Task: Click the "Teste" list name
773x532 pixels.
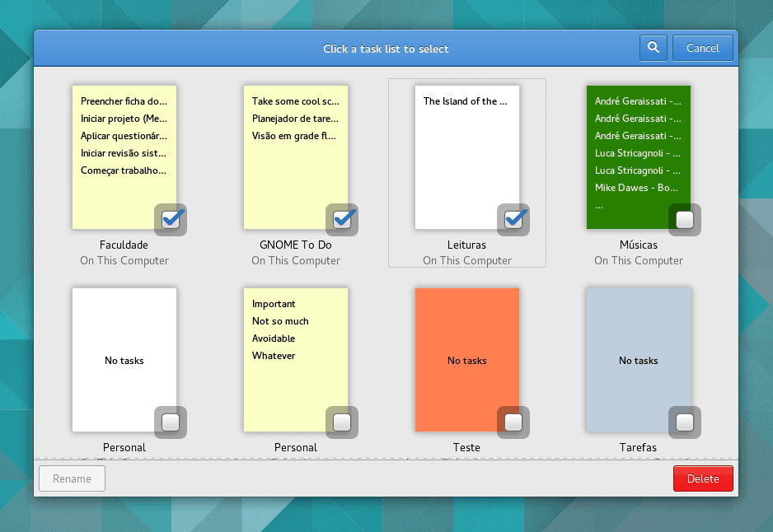Action: (466, 447)
